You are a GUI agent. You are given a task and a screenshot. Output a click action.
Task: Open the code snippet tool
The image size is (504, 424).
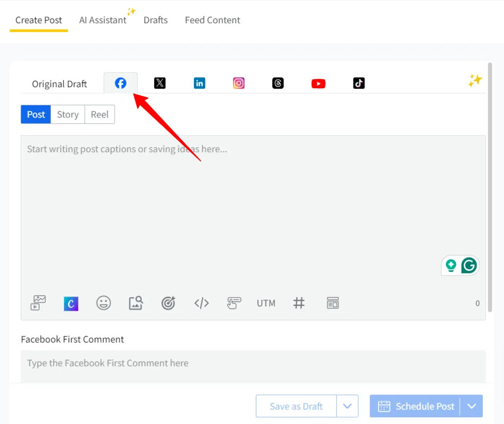point(201,304)
